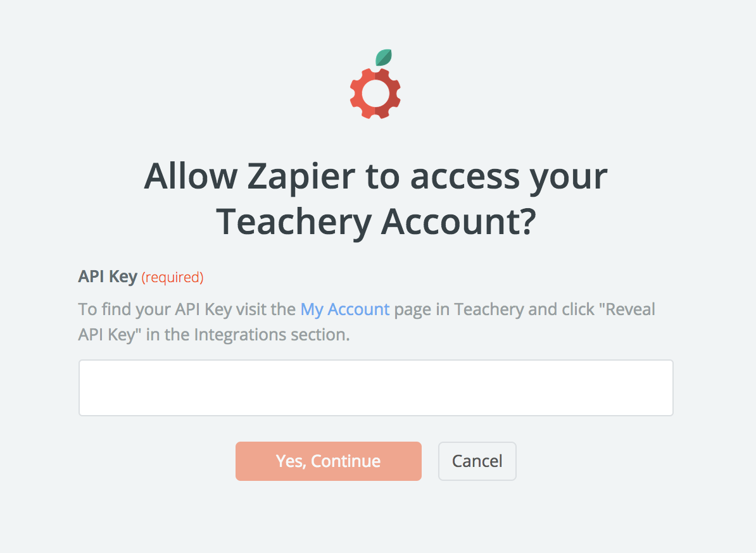Screen dimensions: 756x553
Task: Click the red gear part of the logo
Action: click(375, 94)
